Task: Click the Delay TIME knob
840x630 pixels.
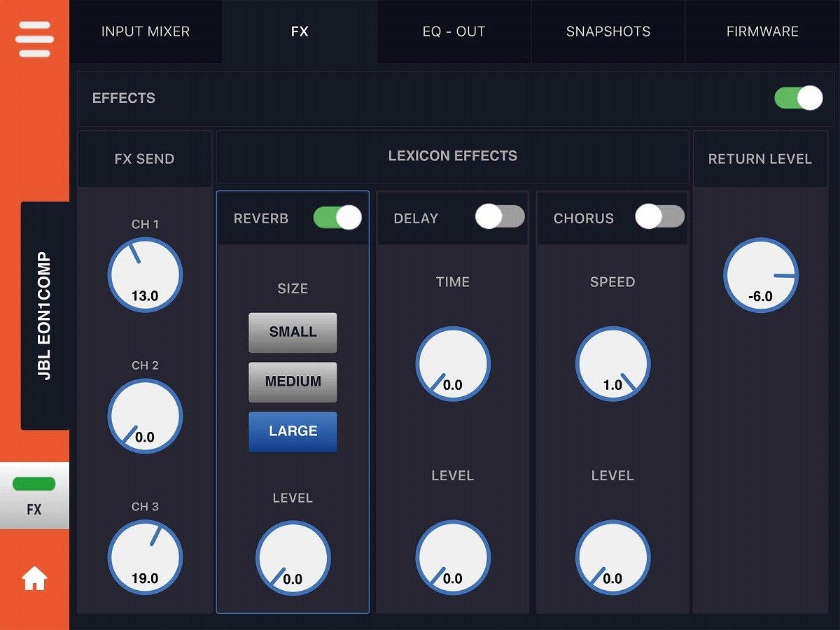Action: pyautogui.click(x=453, y=364)
